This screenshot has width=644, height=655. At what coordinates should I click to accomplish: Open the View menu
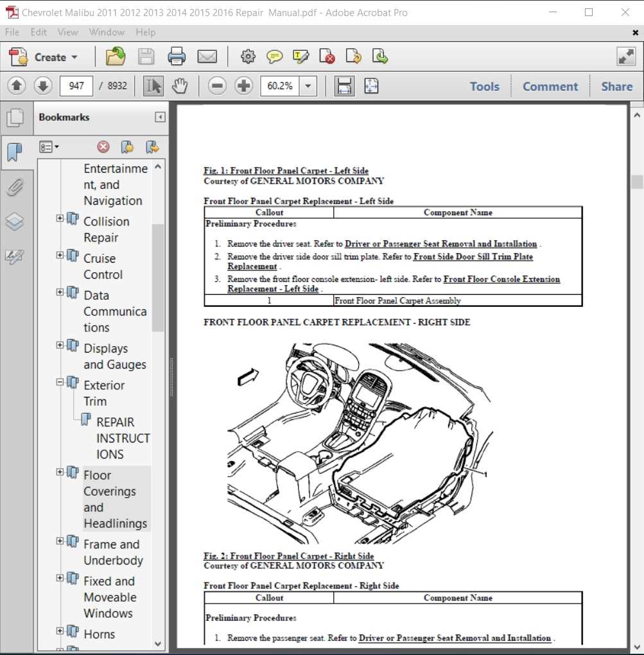pyautogui.click(x=67, y=32)
